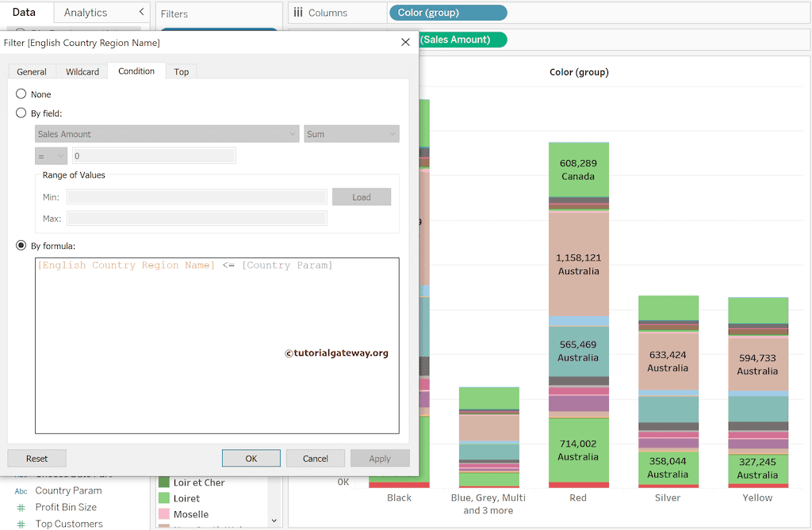Collapse the Data pane using the chevron icon
812x530 pixels.
point(142,13)
